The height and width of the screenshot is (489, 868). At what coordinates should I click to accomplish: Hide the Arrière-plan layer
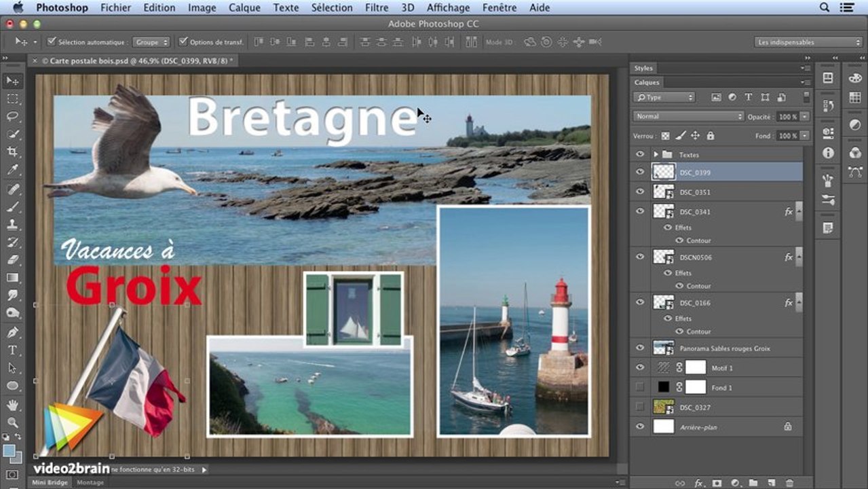coord(640,427)
